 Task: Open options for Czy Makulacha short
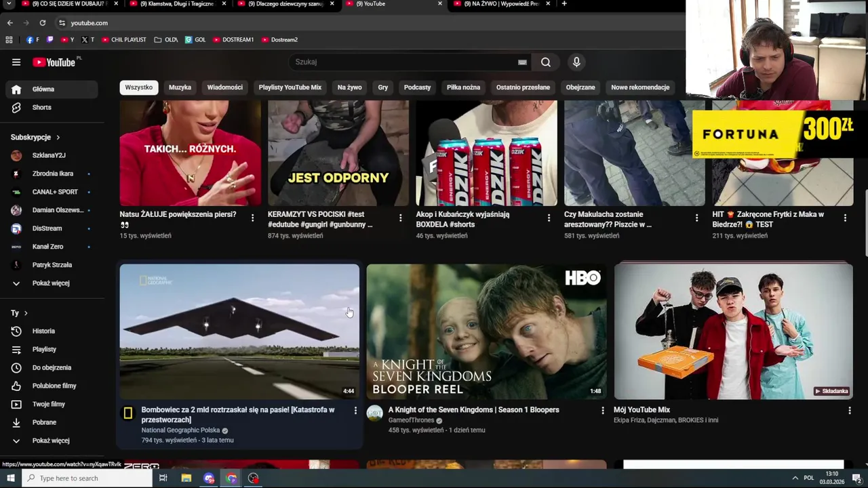pyautogui.click(x=696, y=218)
